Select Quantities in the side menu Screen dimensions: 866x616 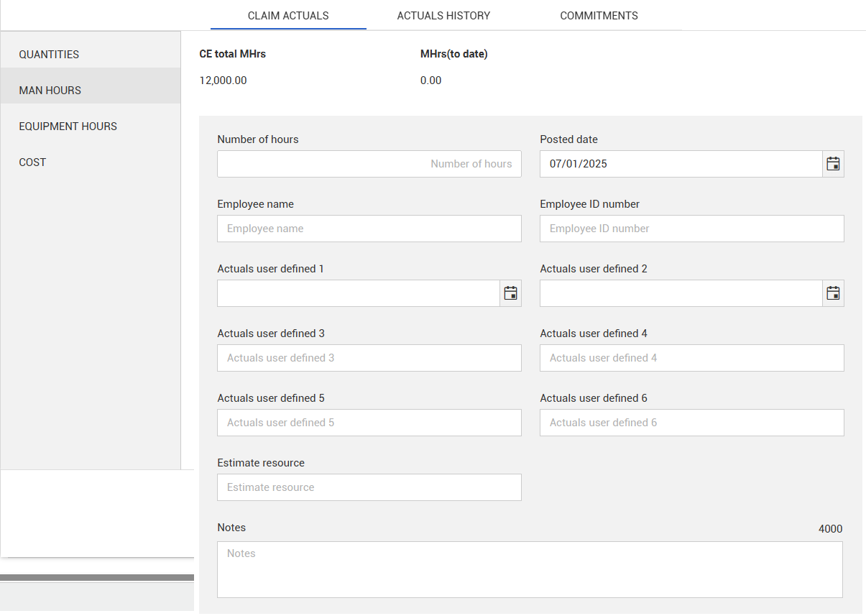(49, 55)
